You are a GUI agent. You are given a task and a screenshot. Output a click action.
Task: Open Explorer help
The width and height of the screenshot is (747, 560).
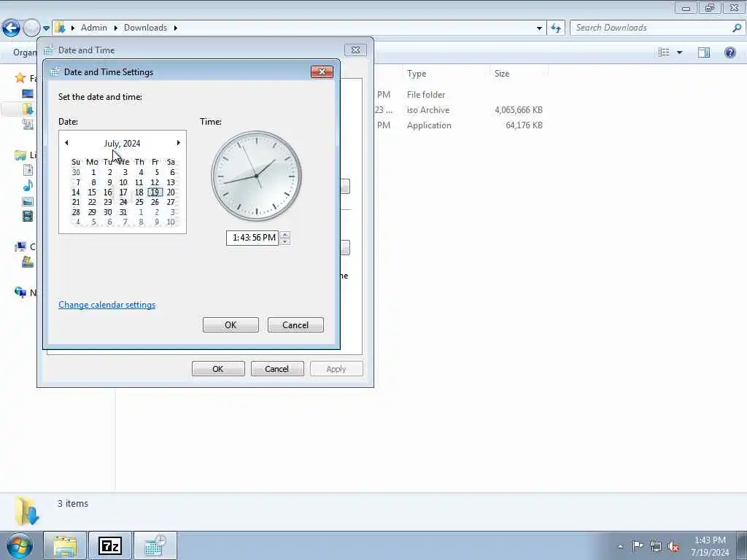coord(729,52)
